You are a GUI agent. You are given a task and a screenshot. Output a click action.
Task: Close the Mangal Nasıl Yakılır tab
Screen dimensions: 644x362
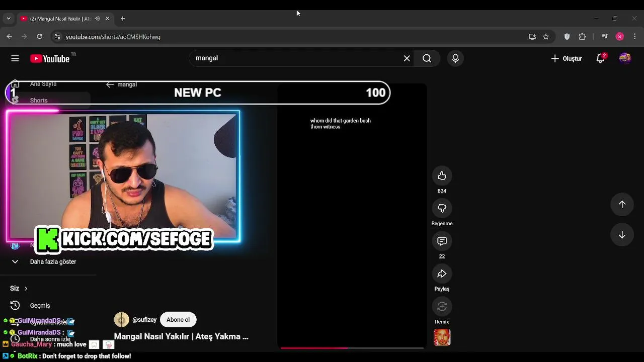[x=107, y=19]
